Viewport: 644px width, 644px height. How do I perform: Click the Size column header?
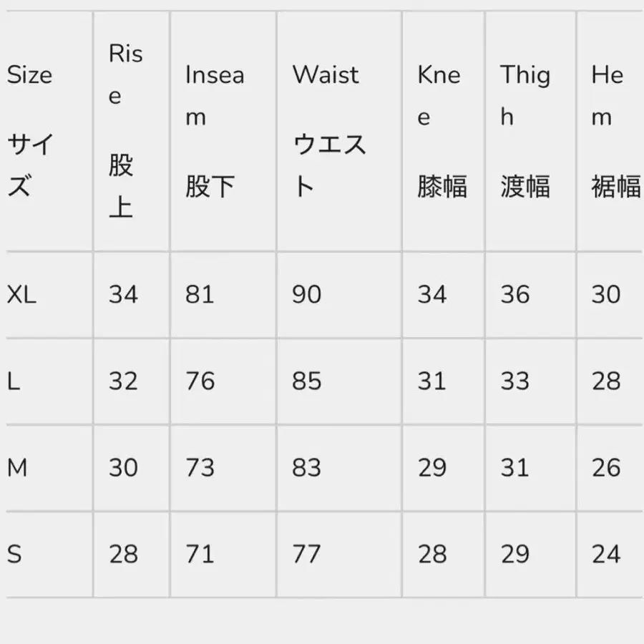(x=30, y=132)
